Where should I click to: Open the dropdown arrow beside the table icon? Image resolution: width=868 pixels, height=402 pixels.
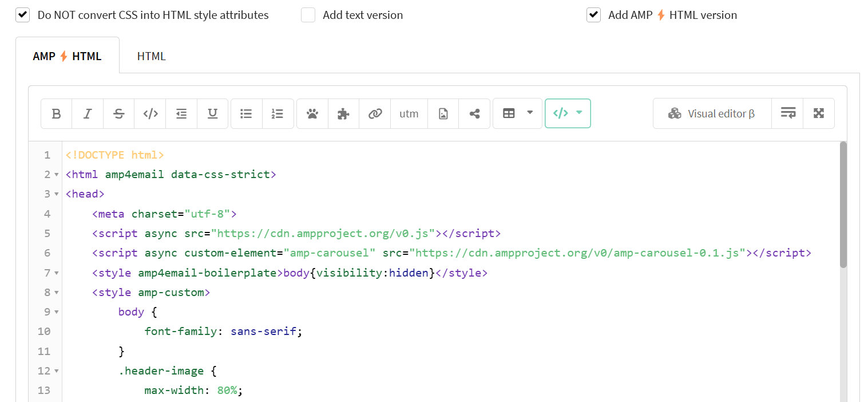click(x=530, y=113)
